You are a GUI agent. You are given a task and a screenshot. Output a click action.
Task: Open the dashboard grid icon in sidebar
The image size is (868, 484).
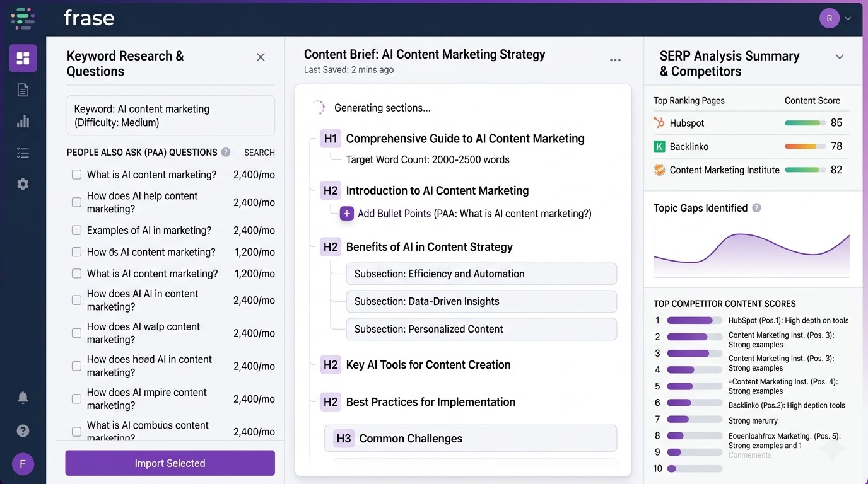coord(23,59)
